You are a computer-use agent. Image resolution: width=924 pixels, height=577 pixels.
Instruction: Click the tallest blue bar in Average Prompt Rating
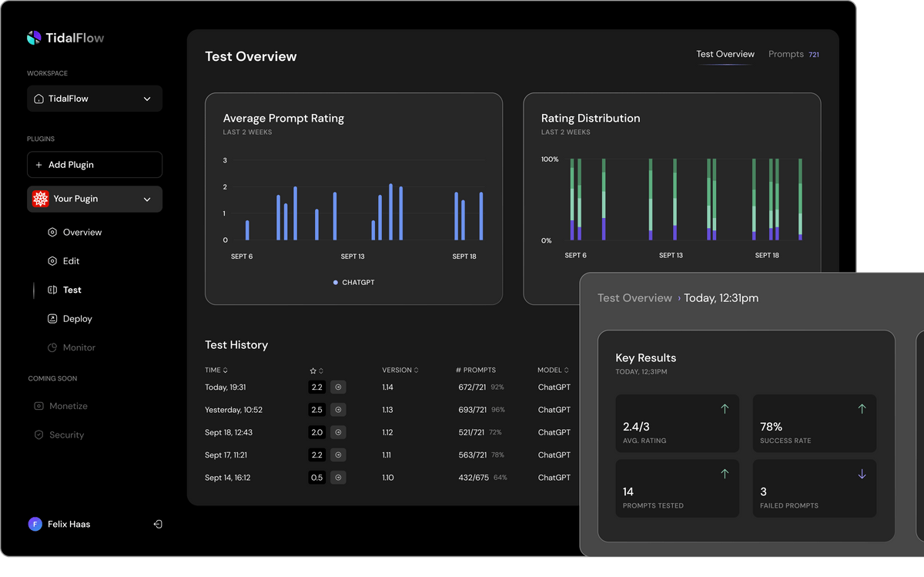pyautogui.click(x=391, y=212)
